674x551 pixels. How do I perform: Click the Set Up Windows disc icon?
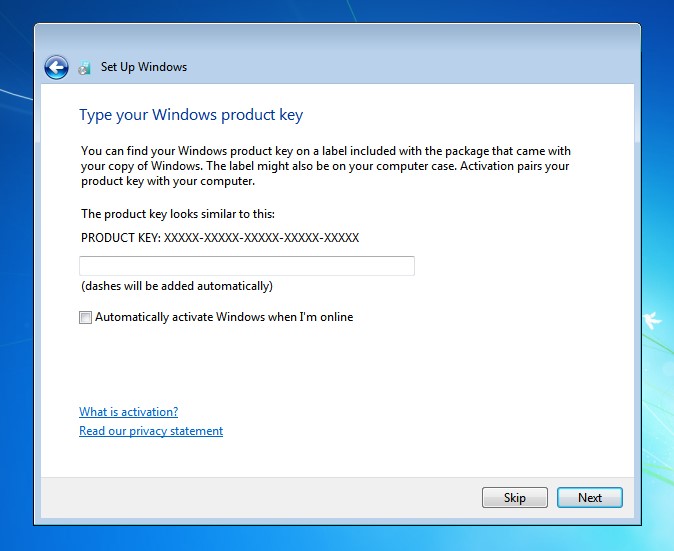click(x=85, y=67)
